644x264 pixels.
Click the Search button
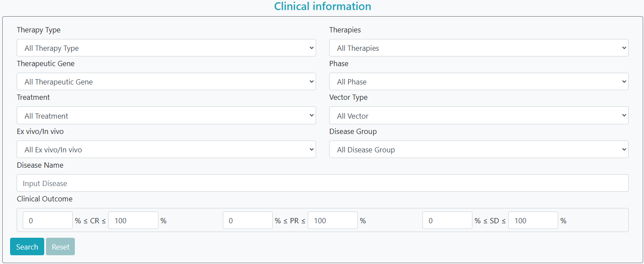(x=27, y=246)
